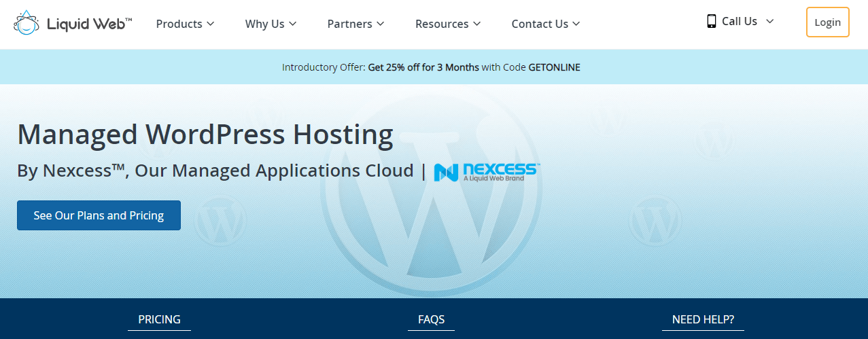
Task: Click the phone icon beside Call Us
Action: pos(712,21)
